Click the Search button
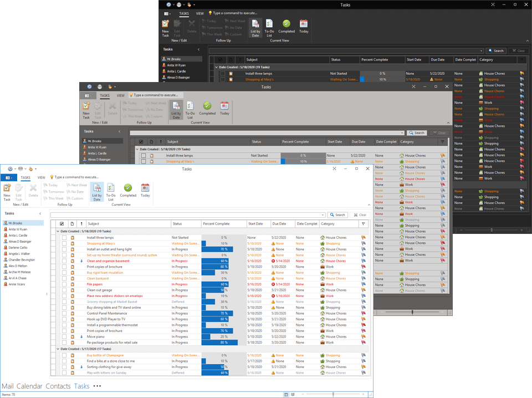 coord(337,215)
